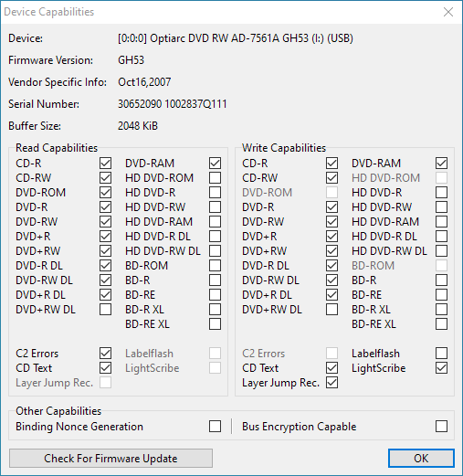
Task: Toggle the Write DVD-R DL checkbox
Action: click(x=331, y=266)
